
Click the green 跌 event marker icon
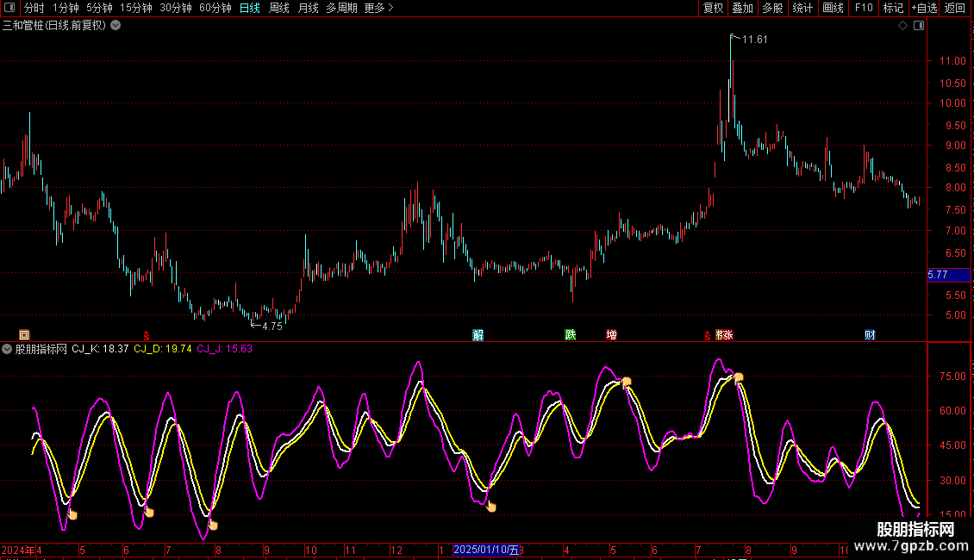(x=571, y=334)
